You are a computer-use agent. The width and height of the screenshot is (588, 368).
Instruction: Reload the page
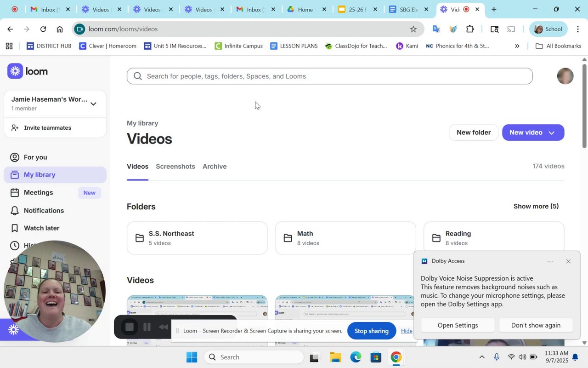43,29
